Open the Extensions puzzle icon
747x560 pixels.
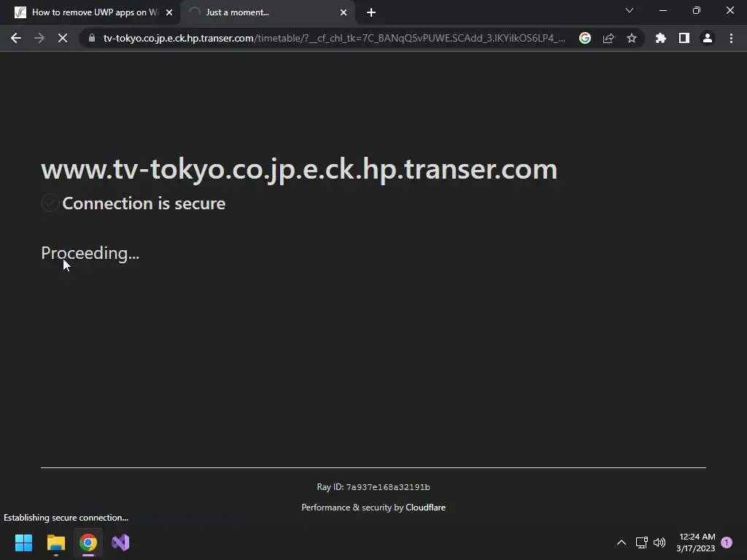click(x=661, y=38)
